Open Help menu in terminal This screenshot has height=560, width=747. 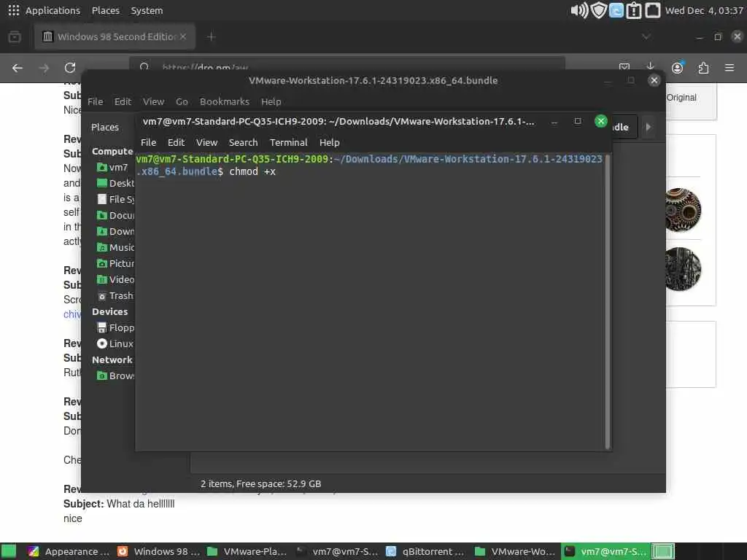coord(329,142)
